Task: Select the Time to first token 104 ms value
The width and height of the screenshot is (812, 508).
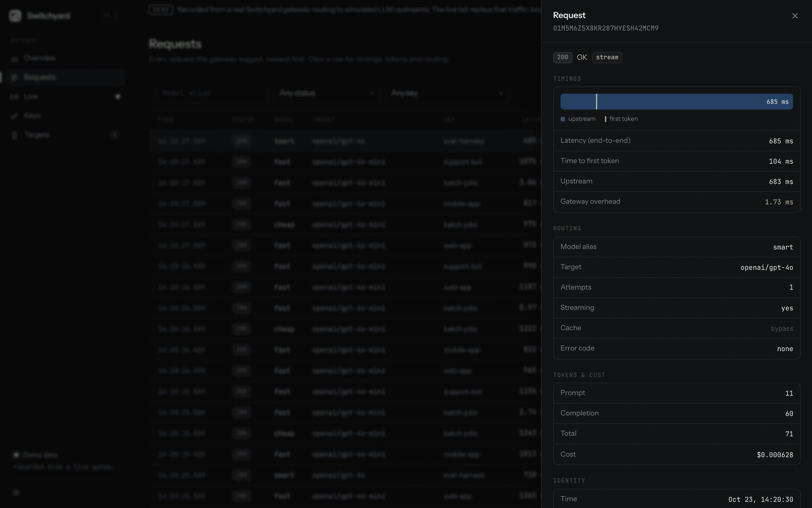Action: [x=781, y=161]
